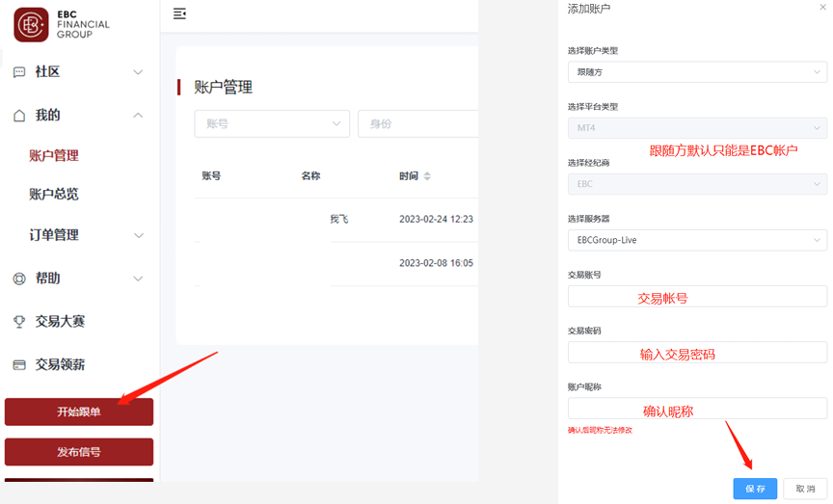Expand the 帮助 menu chevron
The image size is (833, 504).
click(138, 279)
